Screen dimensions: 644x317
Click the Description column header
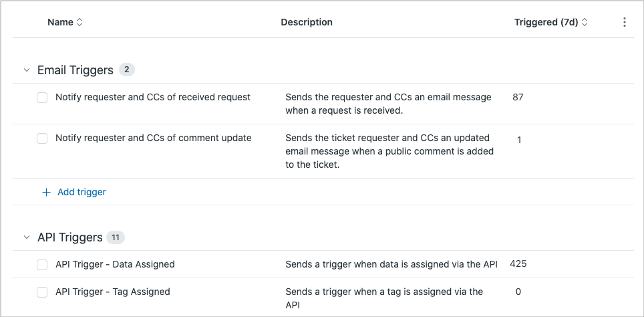[307, 22]
